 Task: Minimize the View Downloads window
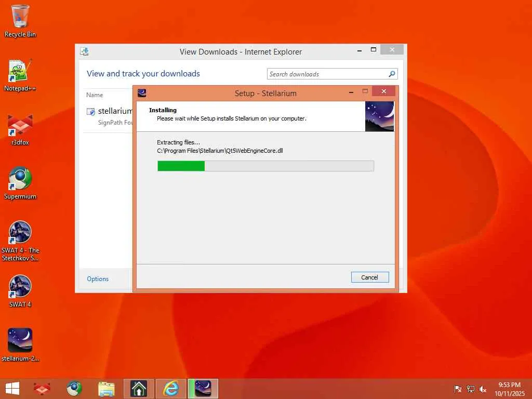tap(360, 50)
